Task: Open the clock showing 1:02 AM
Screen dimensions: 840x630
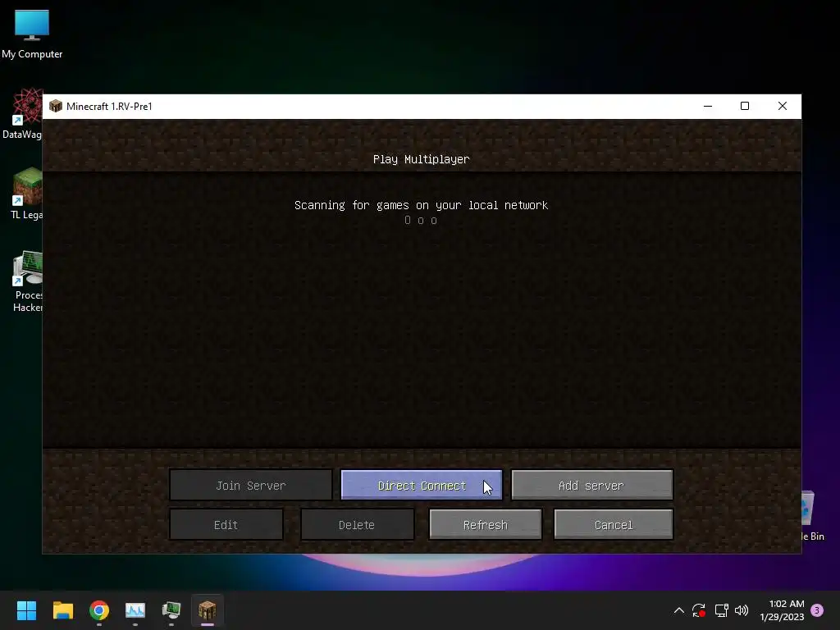Action: coord(782,610)
